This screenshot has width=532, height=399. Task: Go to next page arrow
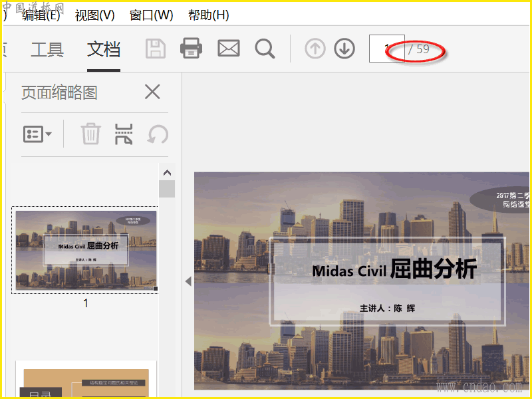click(x=344, y=49)
